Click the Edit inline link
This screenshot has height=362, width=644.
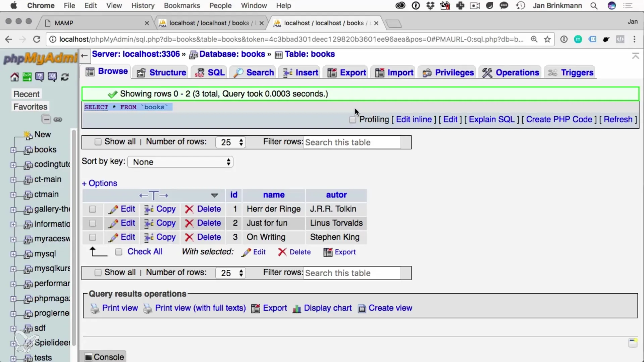[x=414, y=120]
